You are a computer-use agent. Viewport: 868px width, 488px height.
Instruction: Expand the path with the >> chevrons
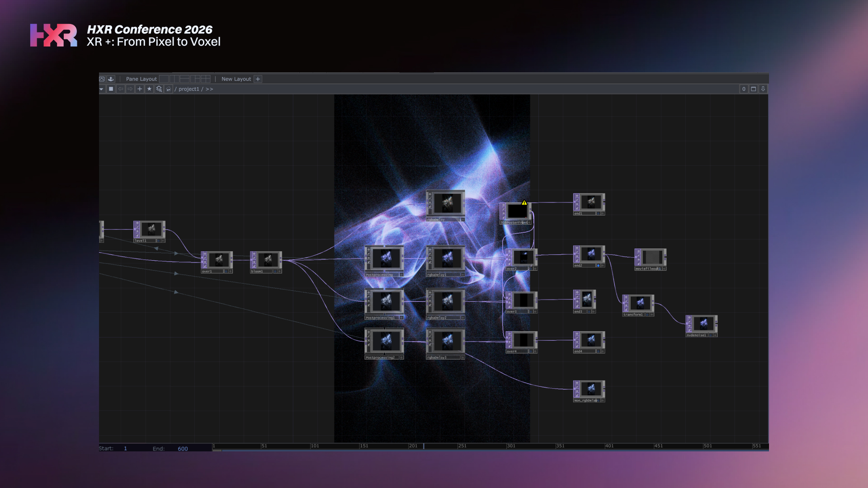pyautogui.click(x=209, y=89)
